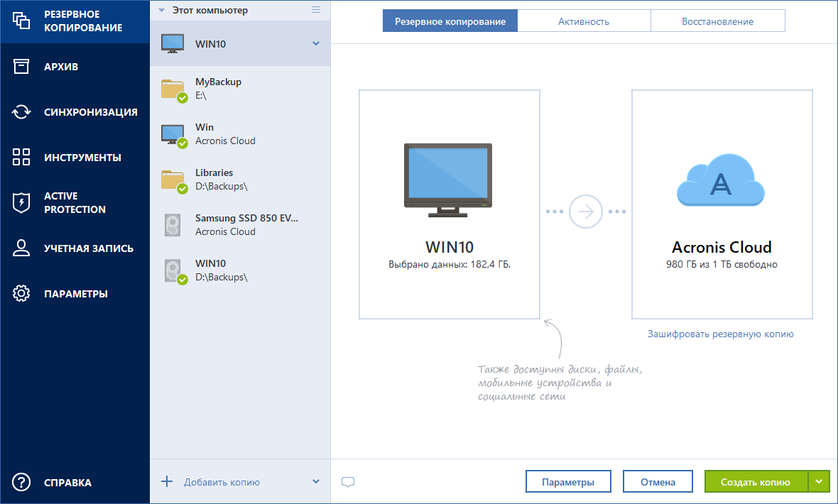
Task: Select the WIN10 backup source panel
Action: [x=450, y=204]
